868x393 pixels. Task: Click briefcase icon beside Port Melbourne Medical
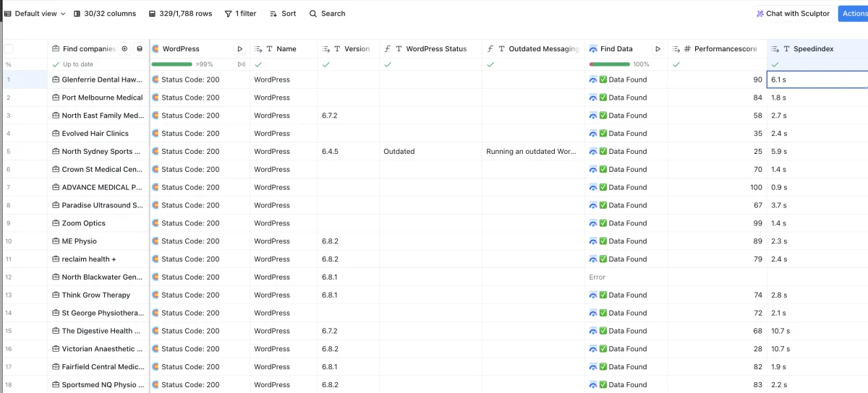(56, 98)
